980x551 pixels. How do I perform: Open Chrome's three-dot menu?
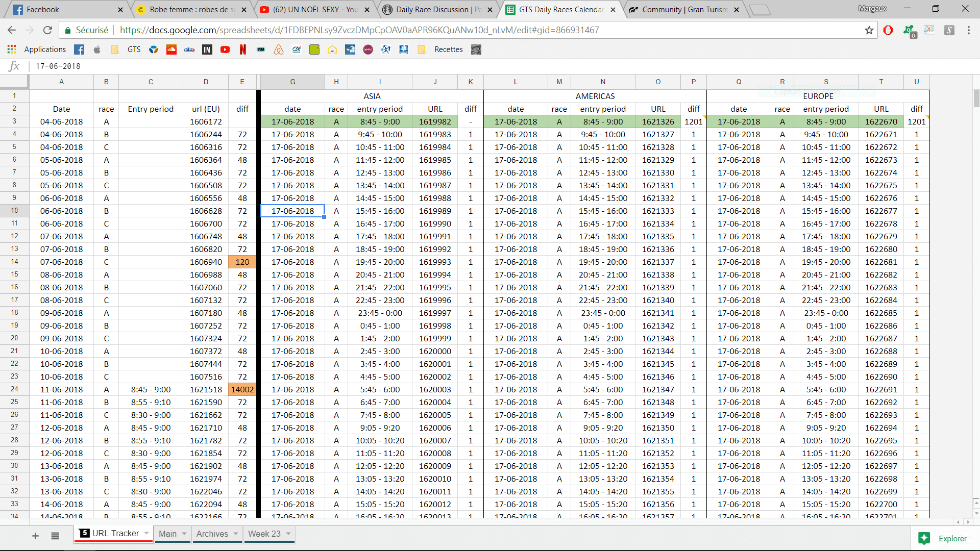[968, 30]
